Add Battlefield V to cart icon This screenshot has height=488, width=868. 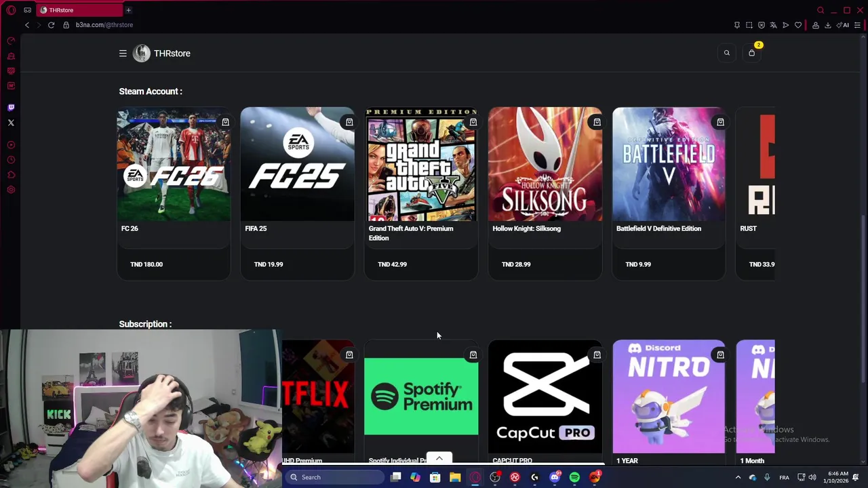tap(720, 122)
